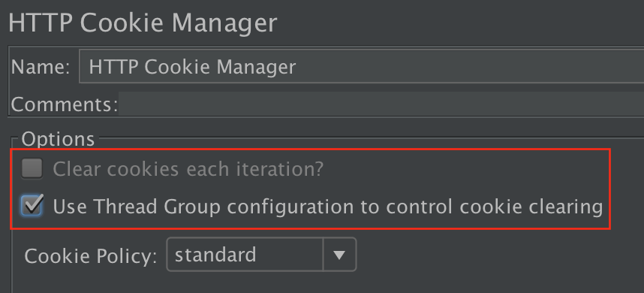Tick the Clear cookies each iteration? checkbox

click(x=32, y=168)
